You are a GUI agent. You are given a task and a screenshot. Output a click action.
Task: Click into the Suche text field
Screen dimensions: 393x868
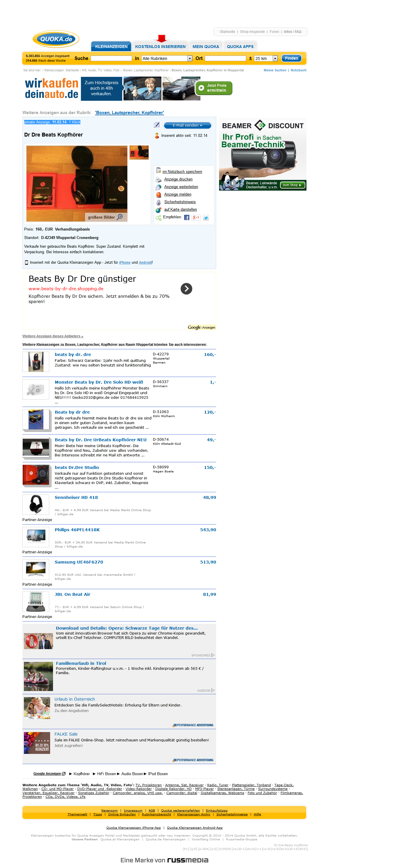(x=111, y=58)
